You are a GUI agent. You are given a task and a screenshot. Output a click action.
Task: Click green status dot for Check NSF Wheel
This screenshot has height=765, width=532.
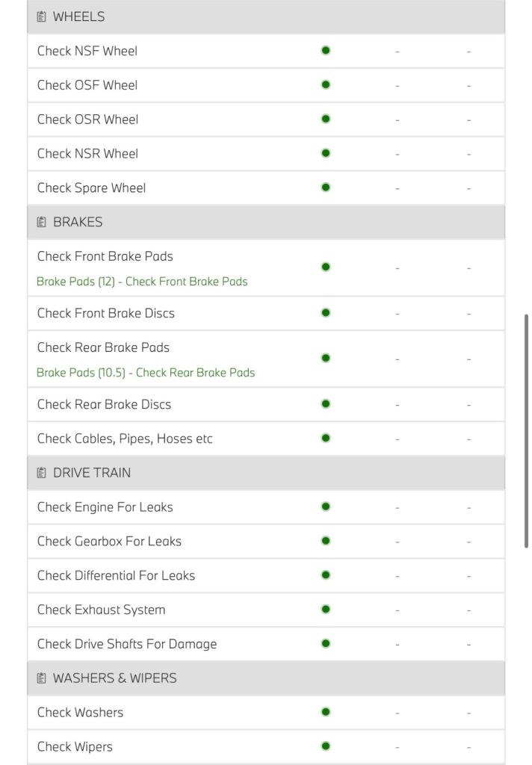[326, 50]
